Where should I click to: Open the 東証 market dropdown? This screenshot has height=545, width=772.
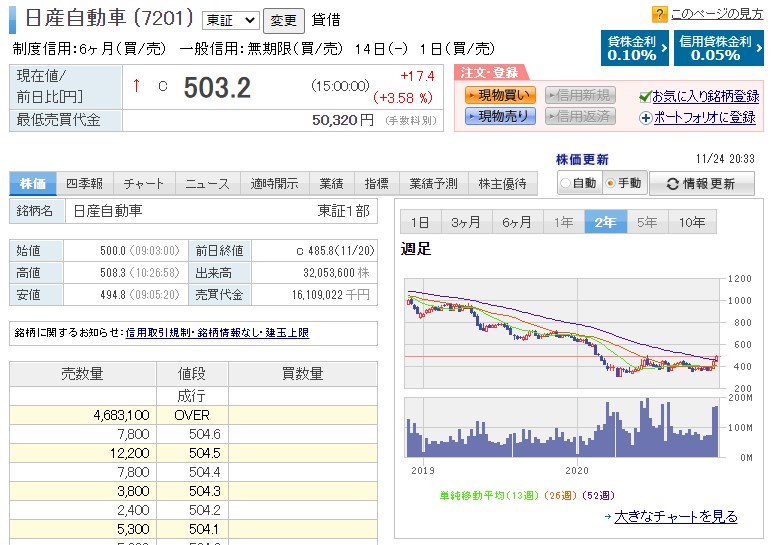(x=230, y=20)
